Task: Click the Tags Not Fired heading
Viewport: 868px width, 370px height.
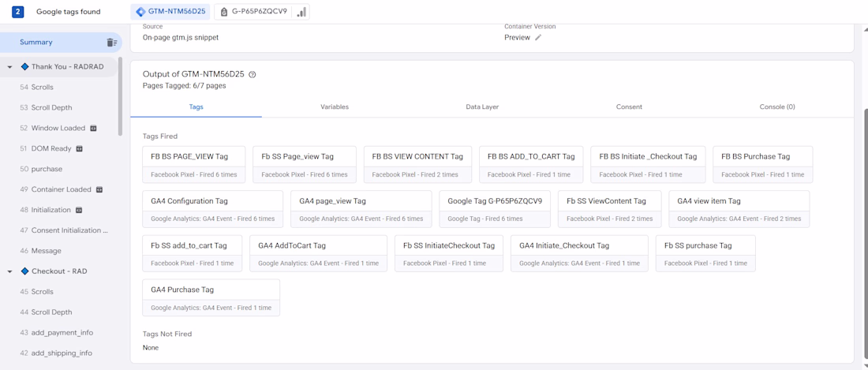Action: (167, 334)
